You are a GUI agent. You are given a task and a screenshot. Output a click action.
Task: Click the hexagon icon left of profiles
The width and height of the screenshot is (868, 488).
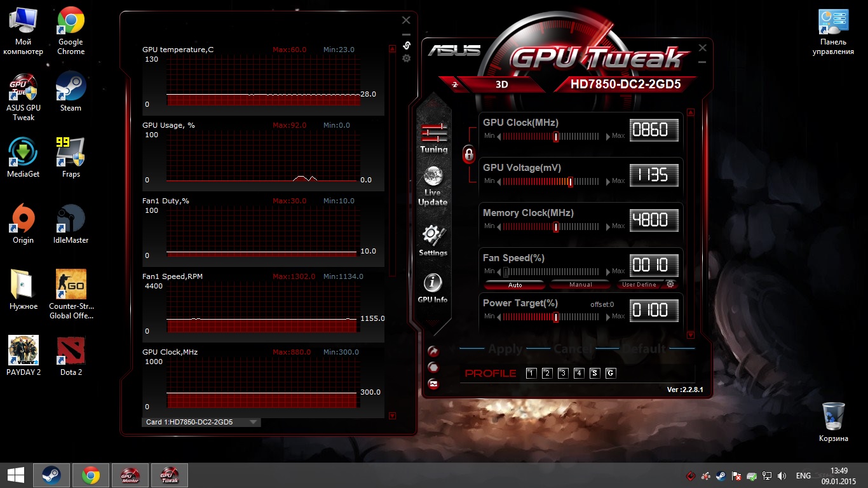click(x=433, y=367)
